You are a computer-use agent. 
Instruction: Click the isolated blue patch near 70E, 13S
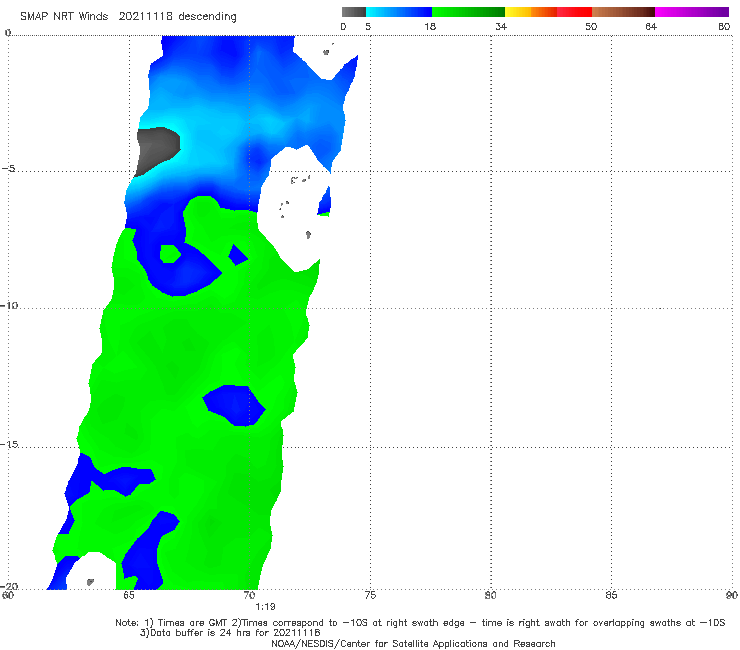pos(235,405)
